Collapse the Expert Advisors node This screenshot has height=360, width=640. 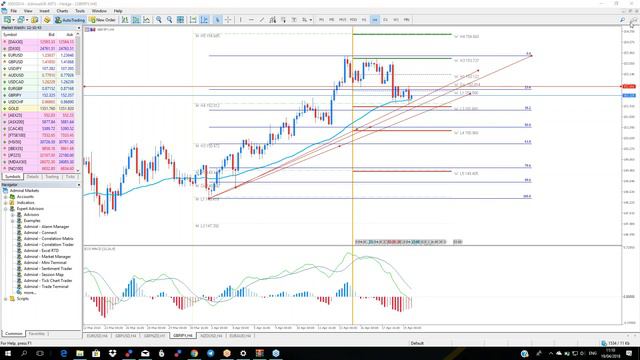tap(6, 209)
